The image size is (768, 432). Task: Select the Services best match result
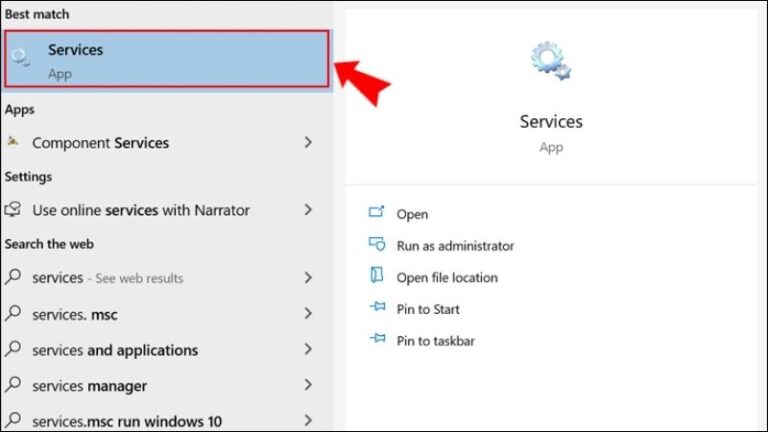[x=167, y=59]
